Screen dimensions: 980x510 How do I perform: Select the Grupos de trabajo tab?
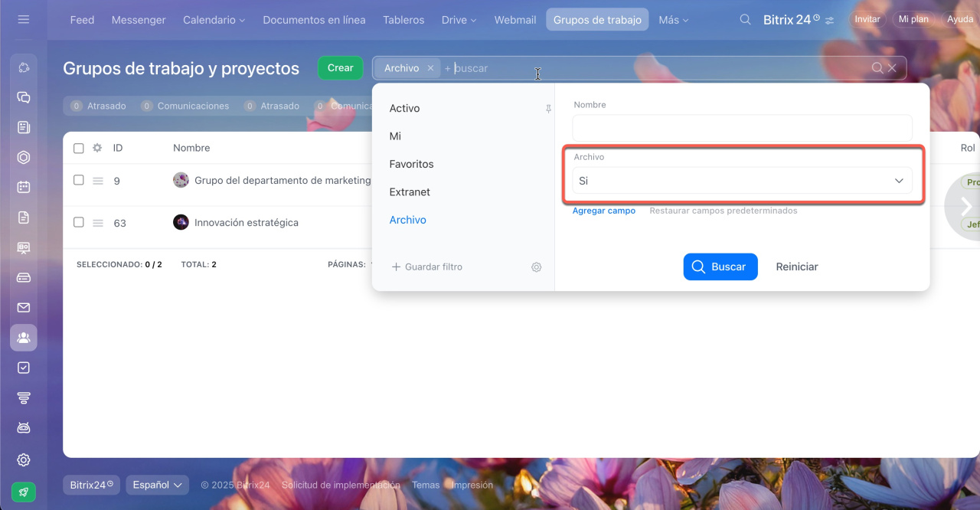(x=597, y=20)
